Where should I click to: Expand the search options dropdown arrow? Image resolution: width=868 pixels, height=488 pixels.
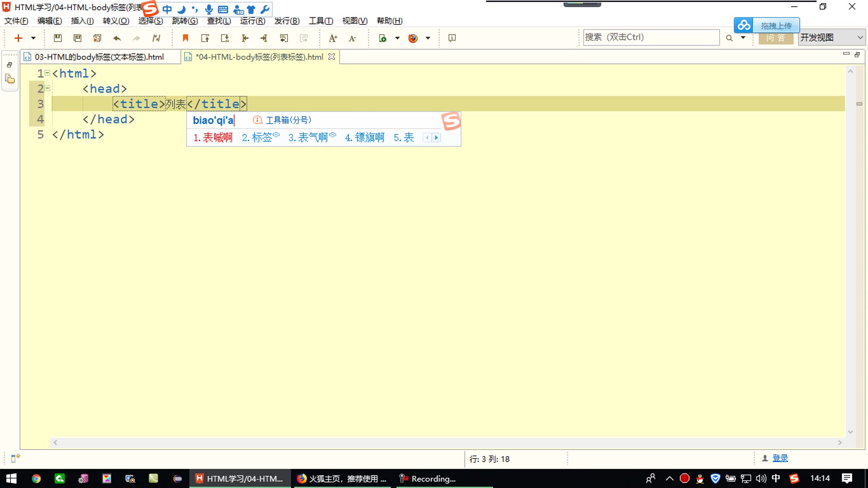[743, 38]
